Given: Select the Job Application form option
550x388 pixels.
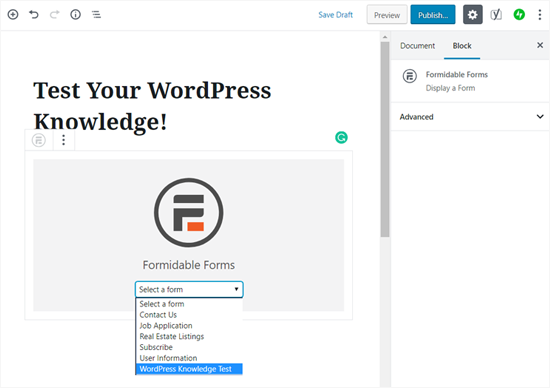Looking at the screenshot, I should click(189, 326).
